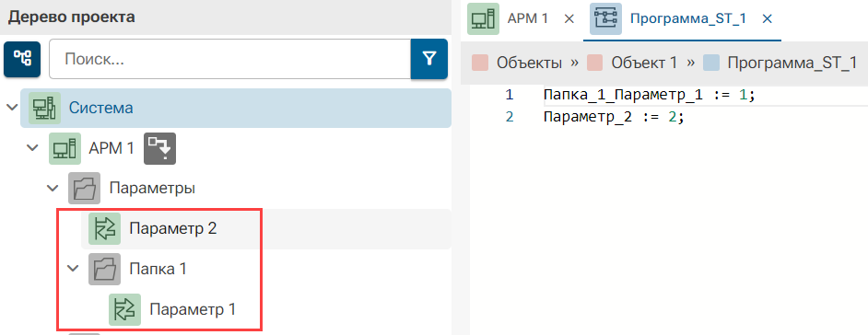Click line number 1 in the editor

510,95
